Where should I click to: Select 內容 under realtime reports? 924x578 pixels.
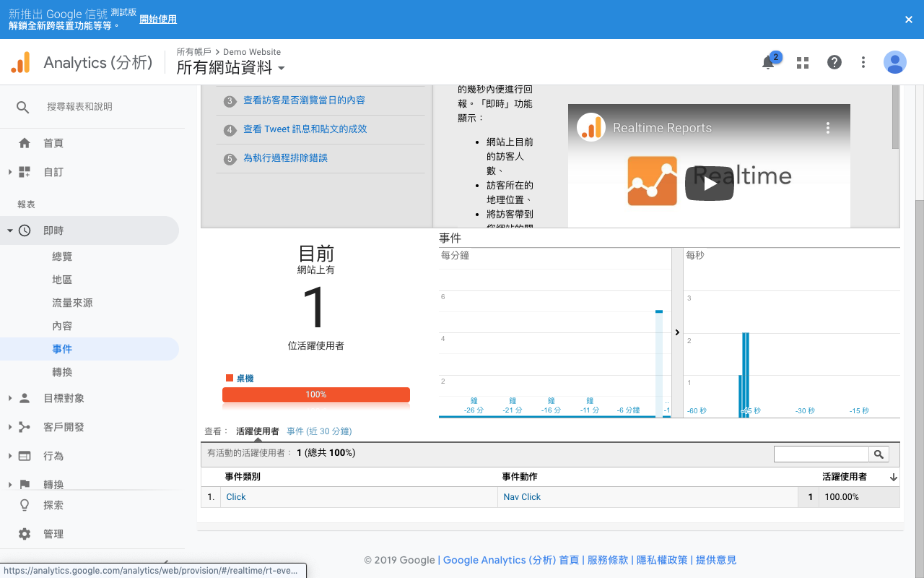tap(62, 326)
